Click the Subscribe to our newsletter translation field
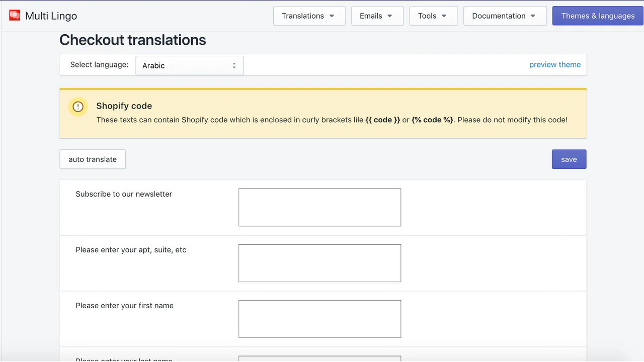 [x=319, y=207]
